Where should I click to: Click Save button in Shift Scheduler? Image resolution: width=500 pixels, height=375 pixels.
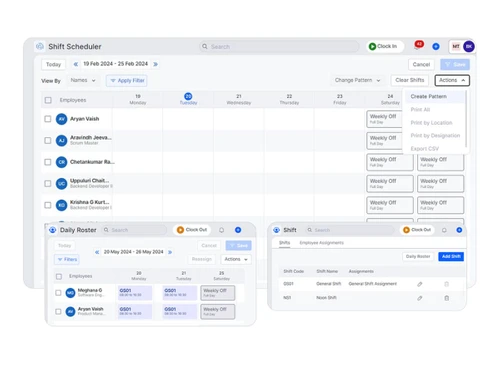click(455, 64)
